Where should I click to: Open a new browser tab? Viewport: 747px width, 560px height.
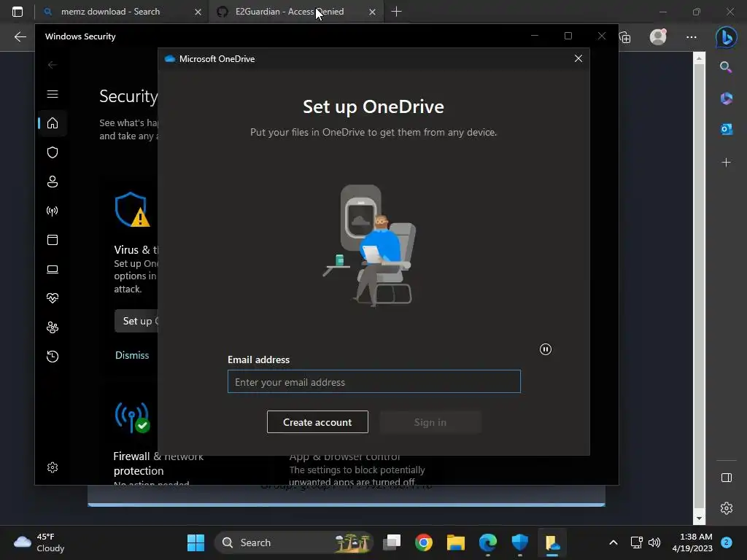[396, 12]
